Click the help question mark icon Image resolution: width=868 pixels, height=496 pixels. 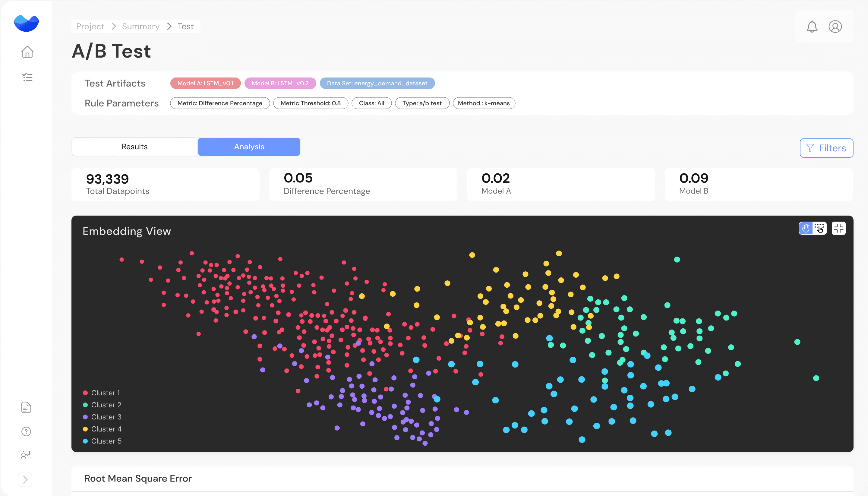click(26, 431)
